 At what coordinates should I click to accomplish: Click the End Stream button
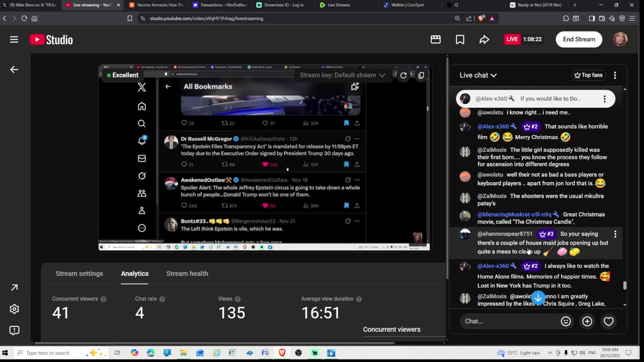click(x=579, y=39)
